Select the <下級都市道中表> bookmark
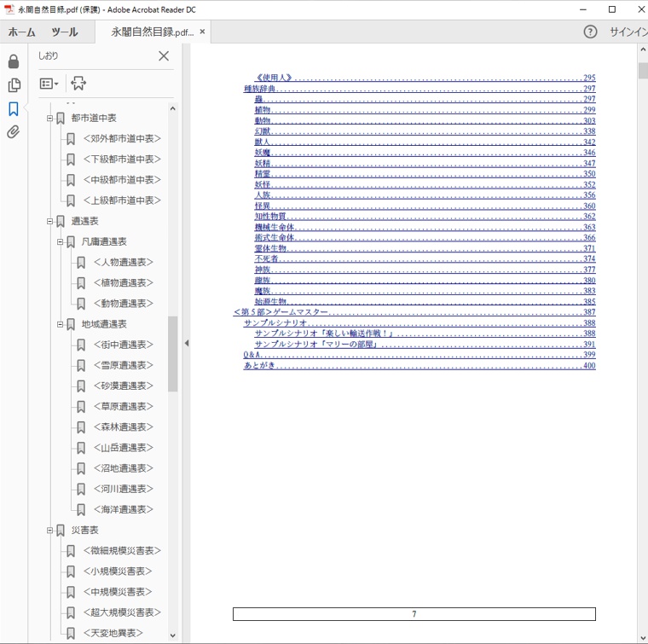Image resolution: width=648 pixels, height=644 pixels. 122,160
